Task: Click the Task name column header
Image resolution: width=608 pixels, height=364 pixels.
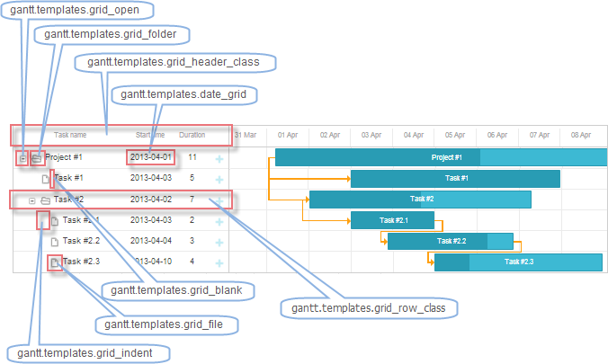Action: [70, 135]
